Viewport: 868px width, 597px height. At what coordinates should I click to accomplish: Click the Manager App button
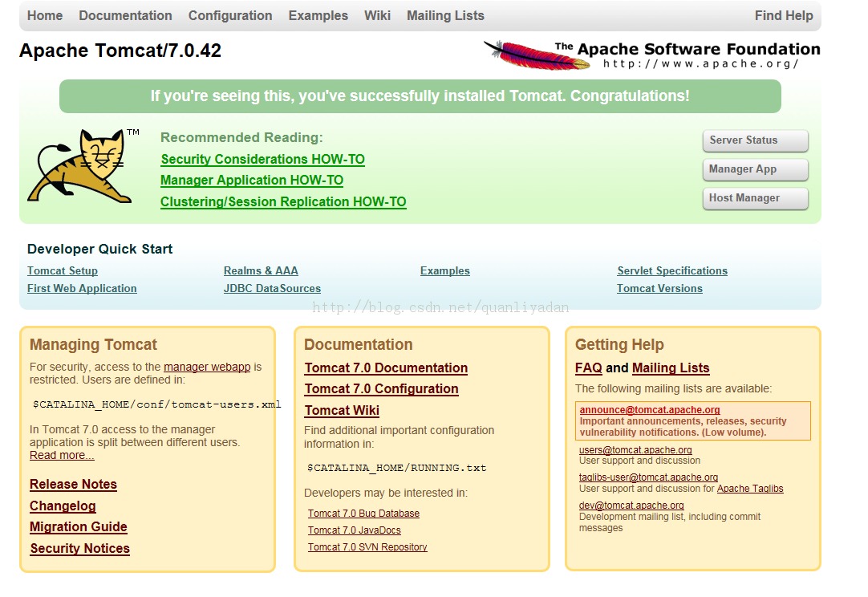tap(755, 169)
